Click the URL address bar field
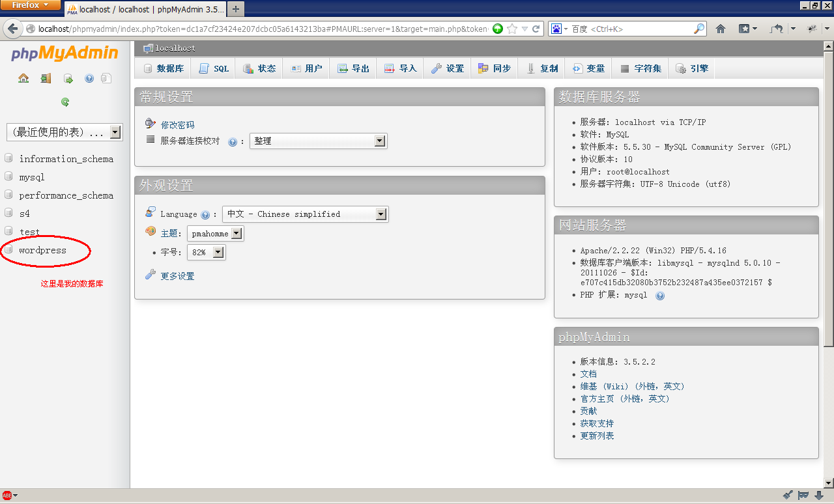The height and width of the screenshot is (504, 834). tap(263, 29)
